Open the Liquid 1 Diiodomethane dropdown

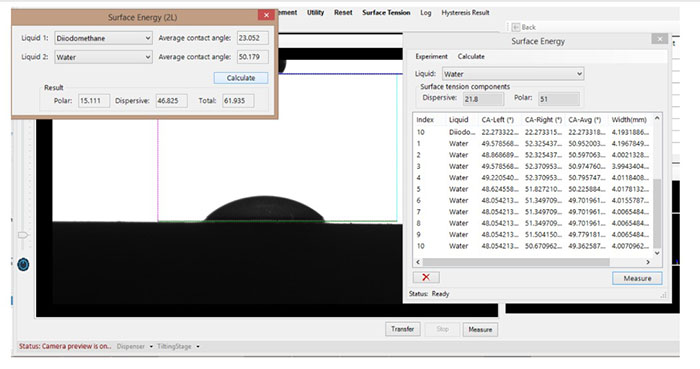point(103,38)
